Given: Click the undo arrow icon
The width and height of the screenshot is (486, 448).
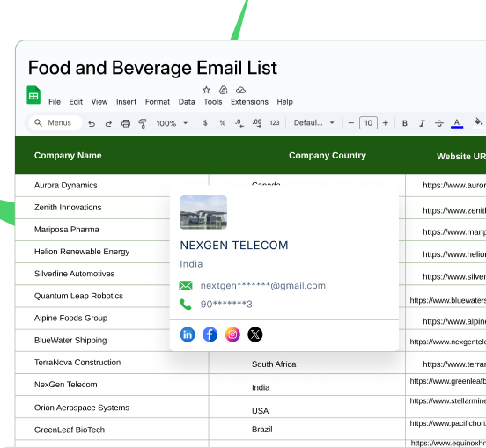Looking at the screenshot, I should (x=92, y=123).
